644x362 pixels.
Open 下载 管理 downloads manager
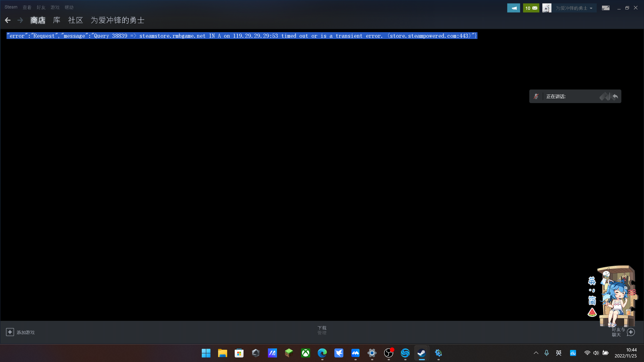[322, 330]
